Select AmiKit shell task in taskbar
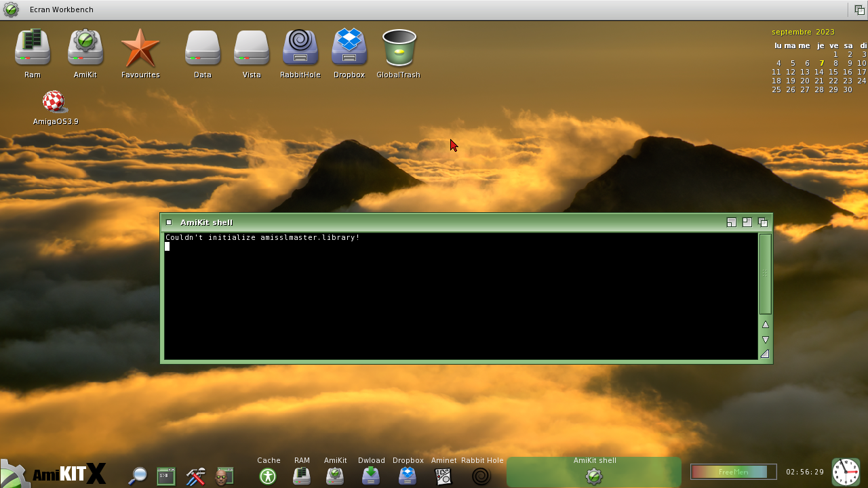 [x=594, y=472]
